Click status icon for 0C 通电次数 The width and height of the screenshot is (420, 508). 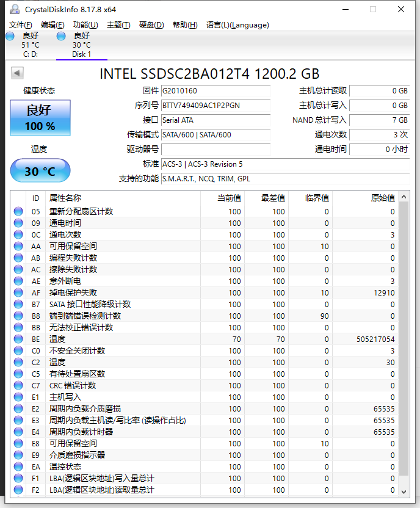pos(18,235)
